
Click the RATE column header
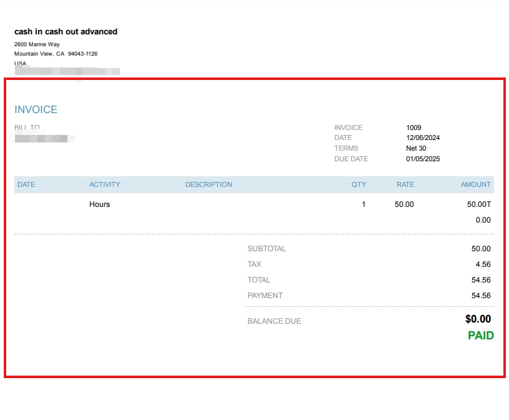tap(405, 184)
